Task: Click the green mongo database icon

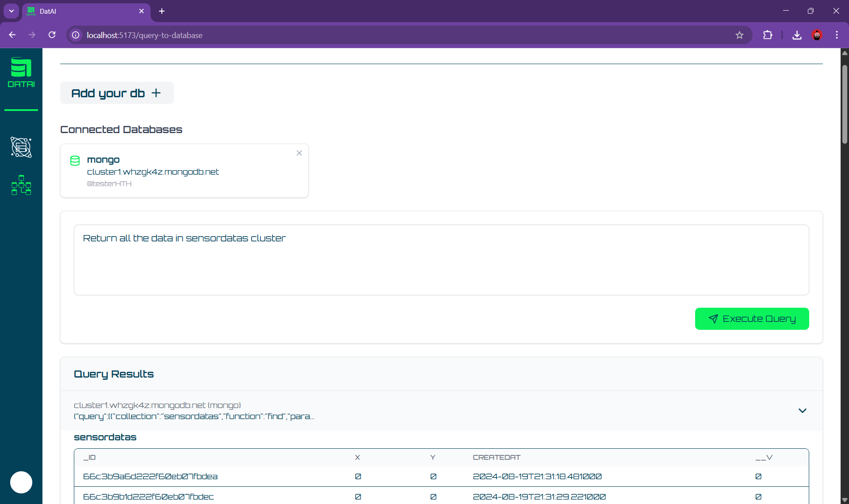Action: tap(75, 160)
